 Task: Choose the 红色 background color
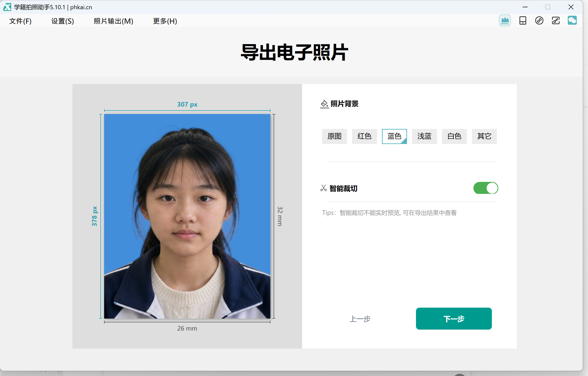364,136
